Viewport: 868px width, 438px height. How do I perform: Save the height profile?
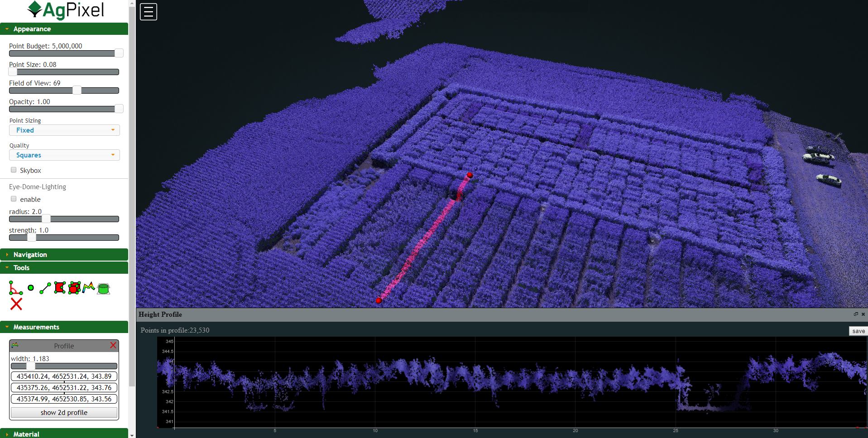click(x=858, y=331)
